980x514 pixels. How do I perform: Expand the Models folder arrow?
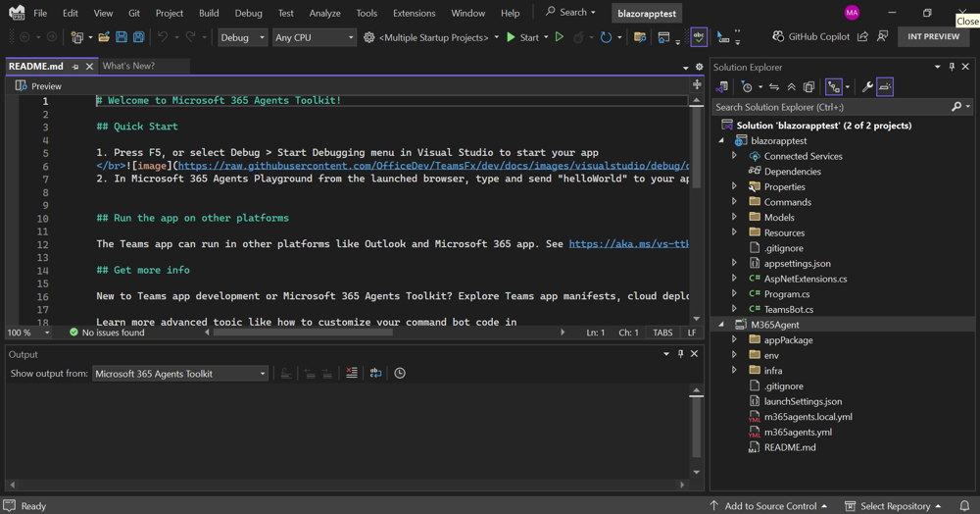click(734, 218)
